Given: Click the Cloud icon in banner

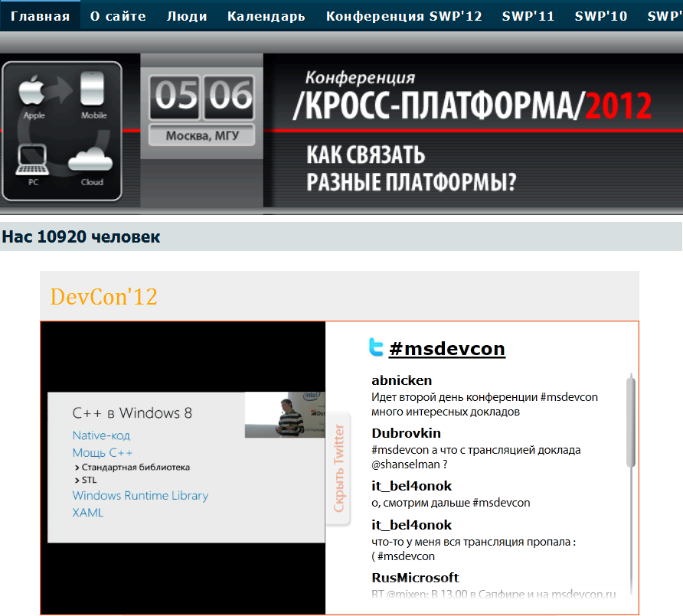Looking at the screenshot, I should (x=90, y=159).
